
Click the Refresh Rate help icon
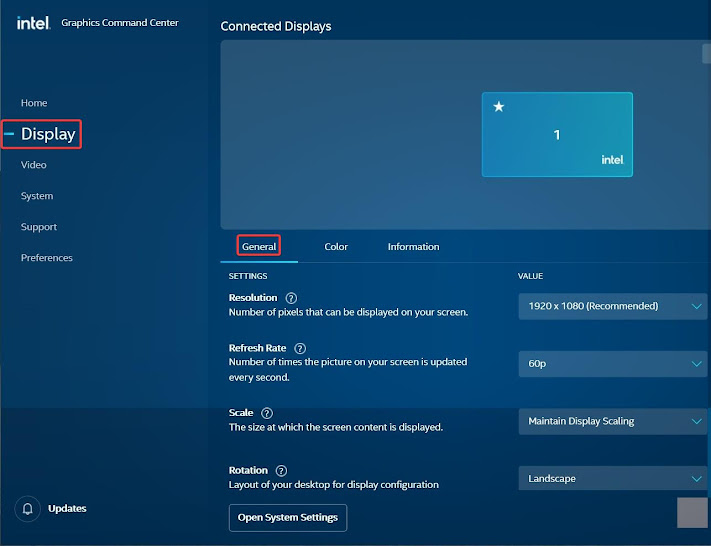click(300, 348)
